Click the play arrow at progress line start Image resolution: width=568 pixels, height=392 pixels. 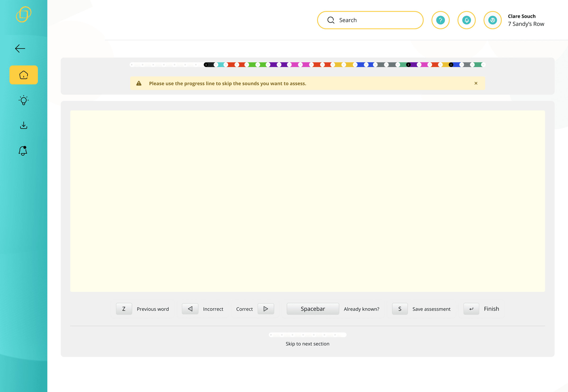pos(132,65)
